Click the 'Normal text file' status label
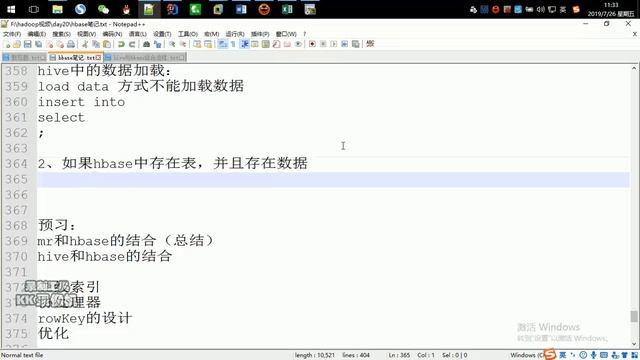Viewport: 640px width, 360px height. (22, 355)
